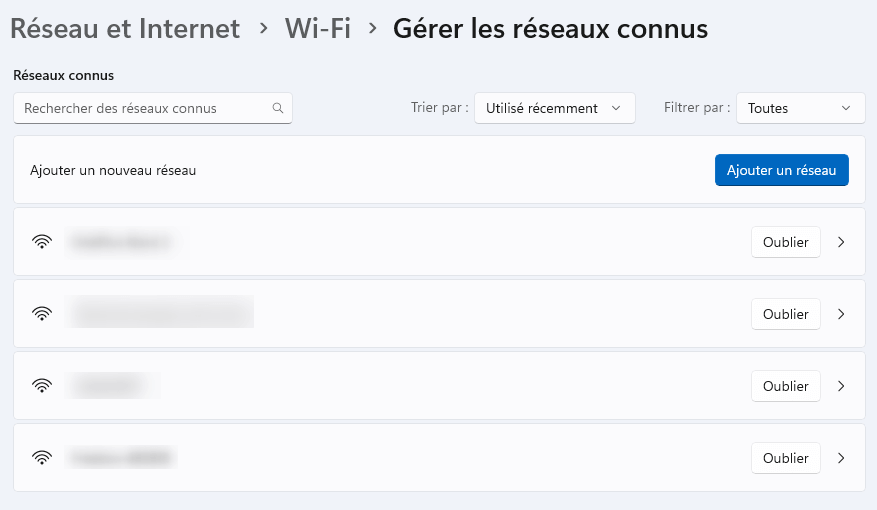Navigate to the Wi-Fi breadcrumb
This screenshot has height=510, width=877.
318,29
